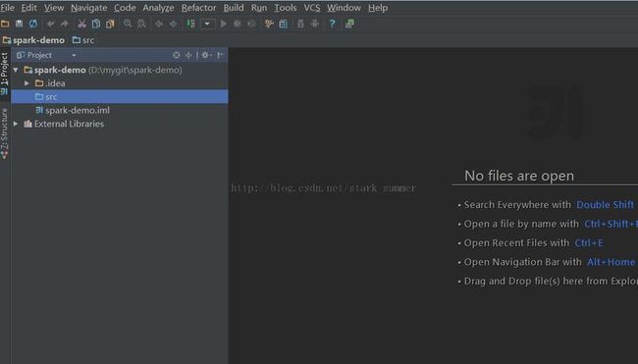Viewport: 638px width, 364px height.
Task: Click Collapse All icon in Project panel
Action: [x=188, y=55]
